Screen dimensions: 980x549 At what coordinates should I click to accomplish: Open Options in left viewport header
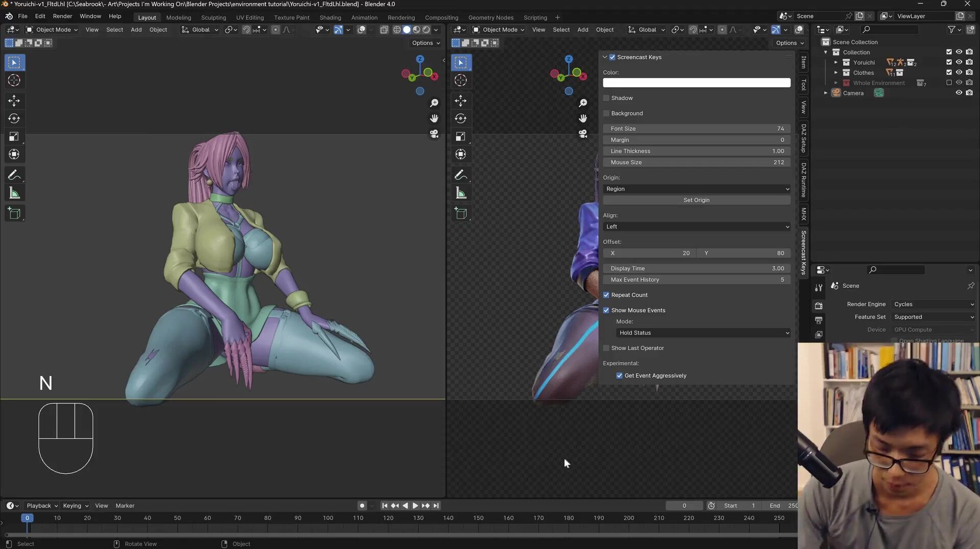[426, 43]
